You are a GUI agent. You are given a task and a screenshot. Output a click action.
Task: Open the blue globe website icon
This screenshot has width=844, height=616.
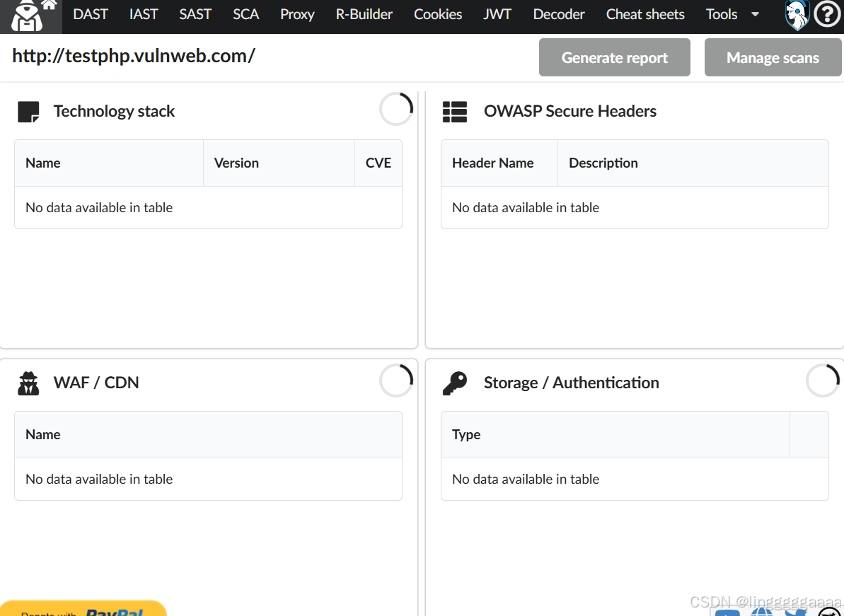click(761, 611)
